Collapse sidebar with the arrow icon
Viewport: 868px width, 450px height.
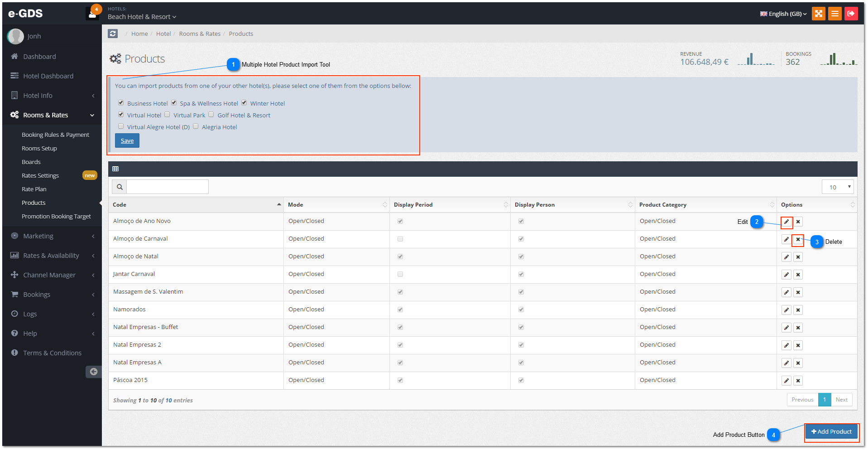[x=94, y=372]
